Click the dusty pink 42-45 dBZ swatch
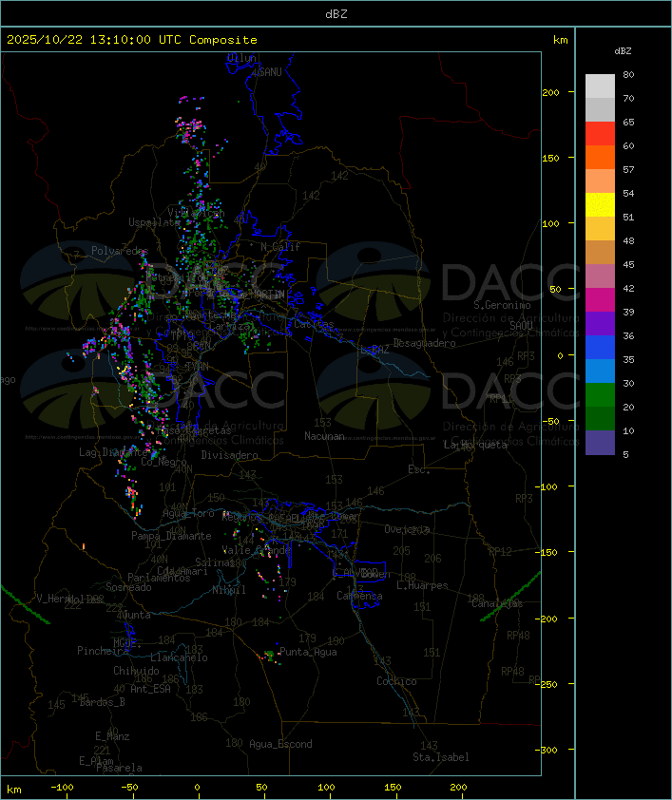Viewport: 672px width, 800px height. (600, 276)
